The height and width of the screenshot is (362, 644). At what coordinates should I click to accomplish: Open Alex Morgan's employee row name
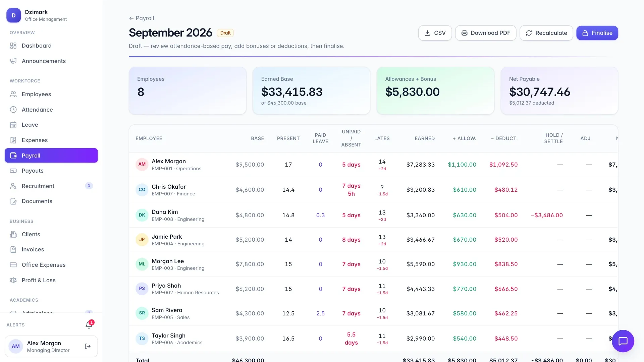point(169,161)
